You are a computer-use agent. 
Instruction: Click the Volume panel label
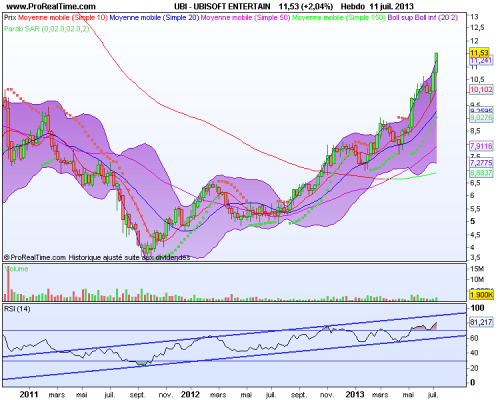[17, 269]
